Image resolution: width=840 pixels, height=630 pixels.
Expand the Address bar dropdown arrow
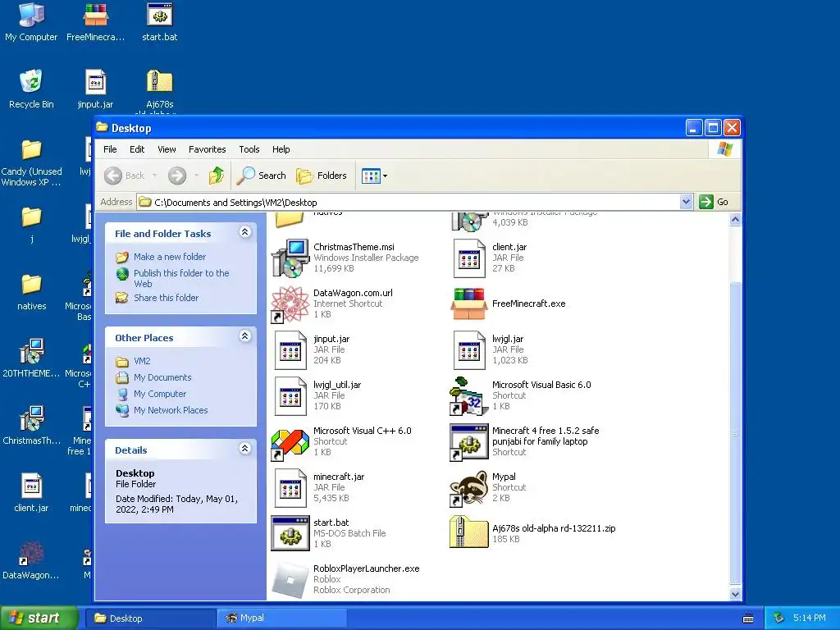pyautogui.click(x=687, y=202)
